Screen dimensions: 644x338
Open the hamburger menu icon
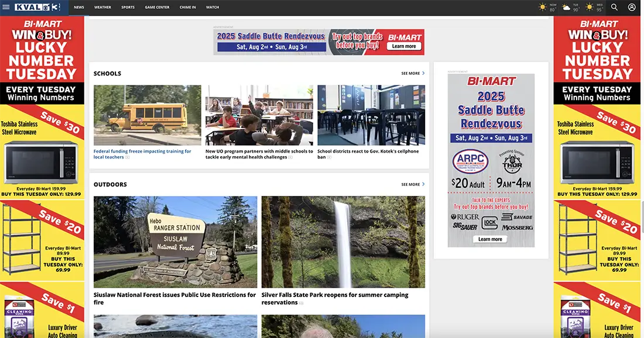click(6, 7)
